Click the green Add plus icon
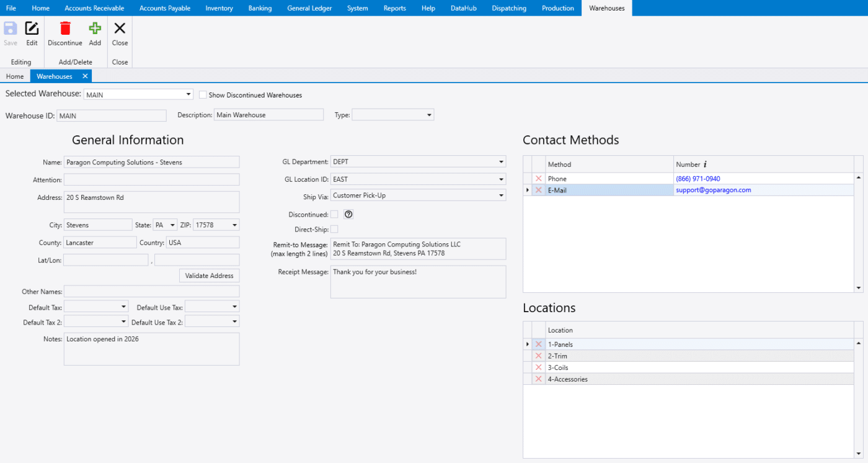This screenshot has height=463, width=868. [95, 29]
